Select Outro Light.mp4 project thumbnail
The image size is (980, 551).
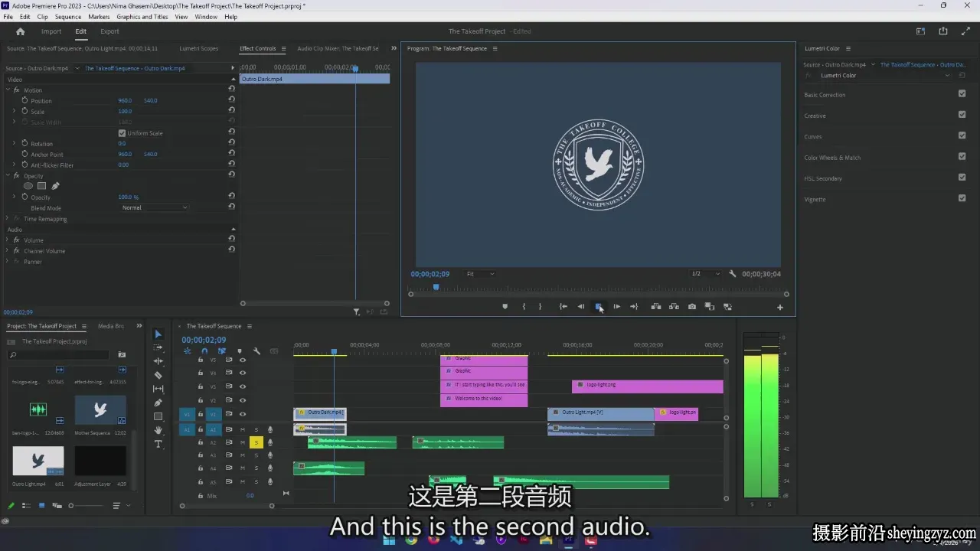(x=38, y=461)
